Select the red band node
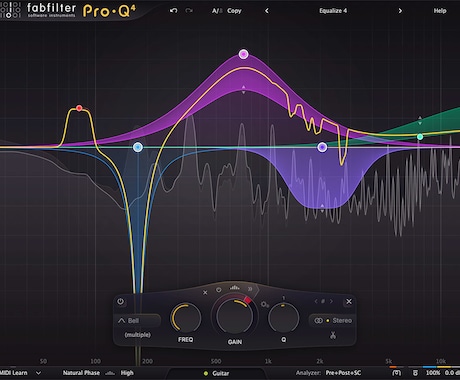Viewport: 460px width, 380px height. [x=79, y=108]
